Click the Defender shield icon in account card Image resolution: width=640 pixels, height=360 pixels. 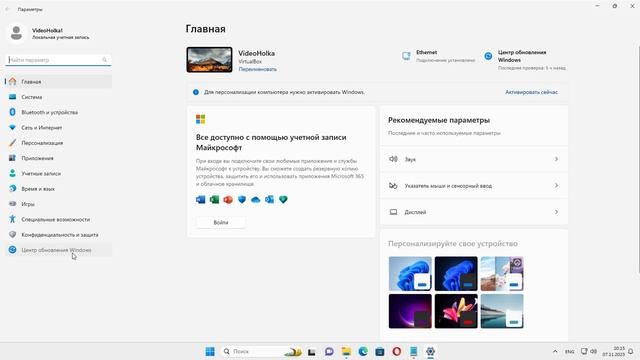(242, 200)
